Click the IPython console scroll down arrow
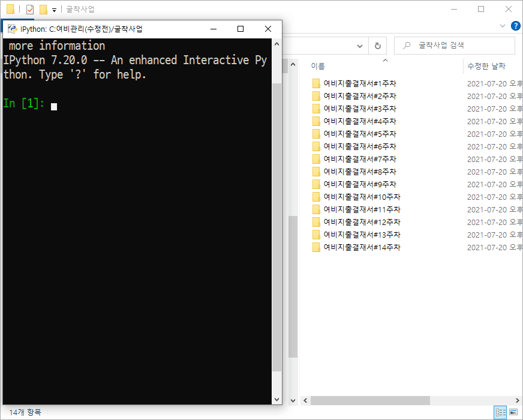This screenshot has width=523, height=420. click(x=277, y=400)
